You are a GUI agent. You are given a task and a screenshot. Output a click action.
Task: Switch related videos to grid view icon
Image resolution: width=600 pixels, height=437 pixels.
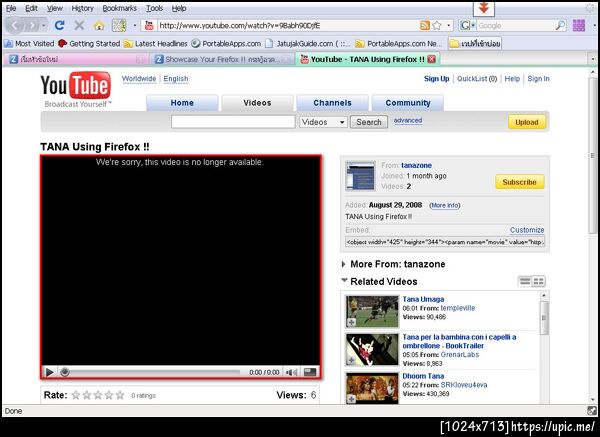pos(538,282)
